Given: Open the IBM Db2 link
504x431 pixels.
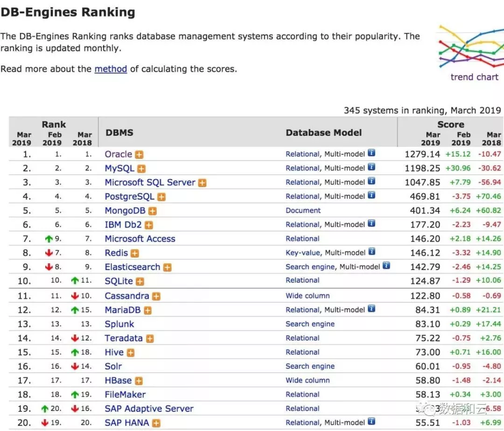Looking at the screenshot, I should [x=123, y=225].
